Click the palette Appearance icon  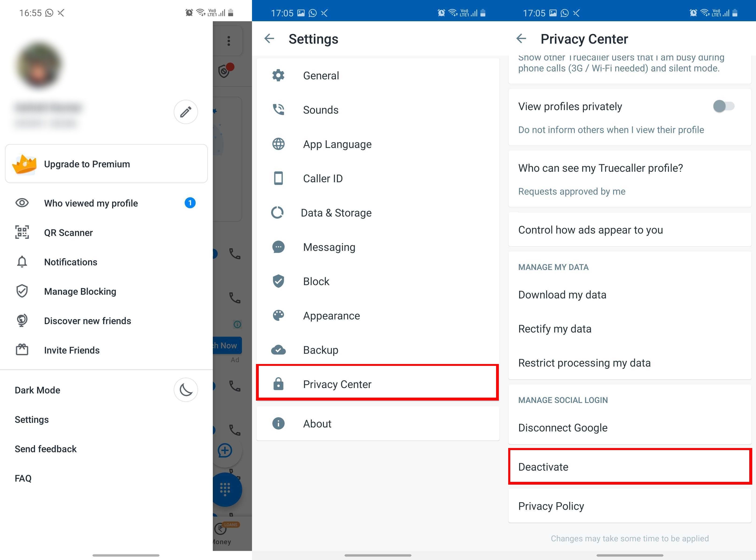pos(278,315)
